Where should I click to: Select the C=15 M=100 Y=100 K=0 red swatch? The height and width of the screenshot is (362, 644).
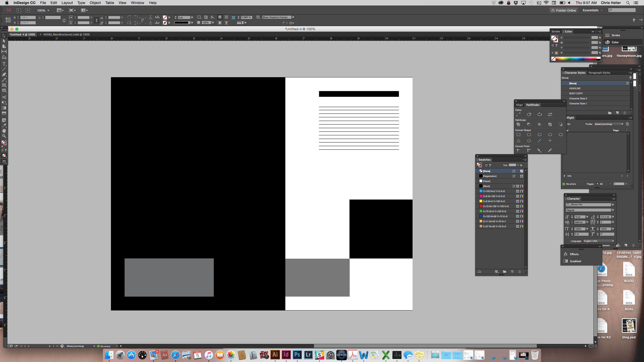pos(495,206)
